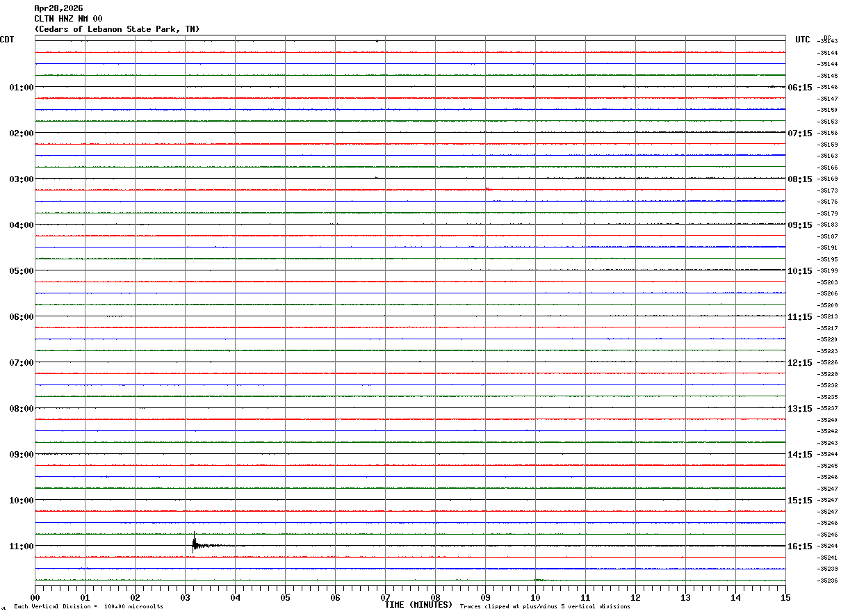Click the UTC timezone label
The width and height of the screenshot is (841, 616).
tap(803, 40)
